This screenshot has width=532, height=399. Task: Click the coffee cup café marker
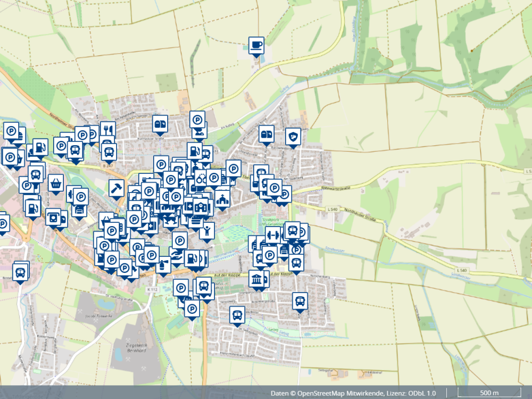(x=256, y=45)
